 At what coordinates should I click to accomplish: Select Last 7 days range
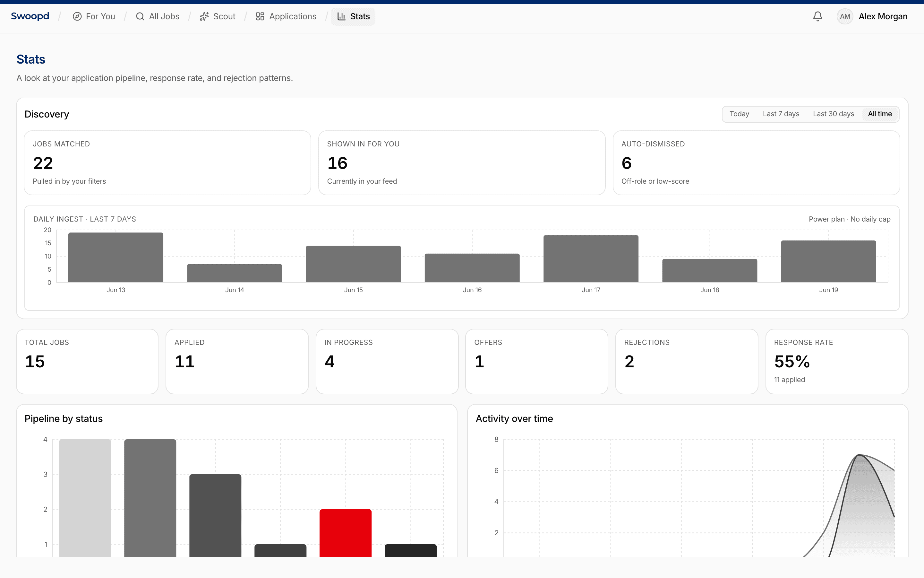click(x=781, y=114)
